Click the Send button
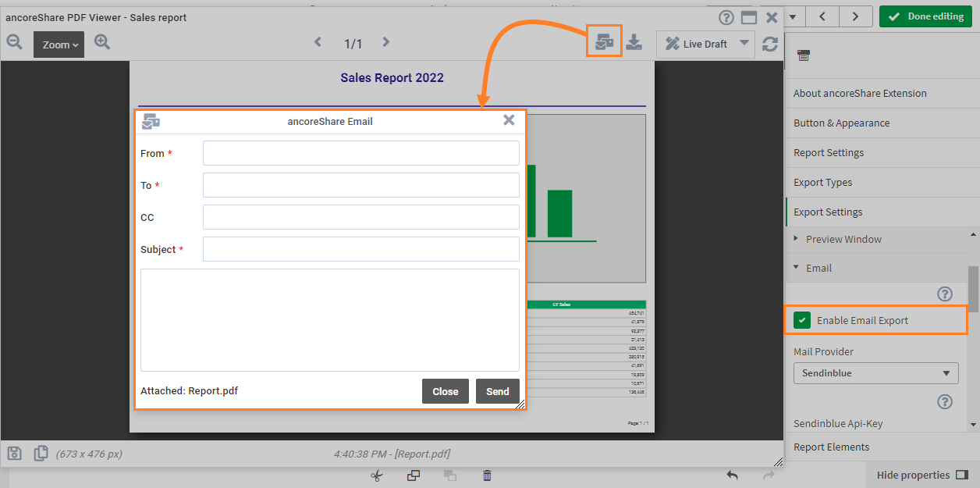This screenshot has height=488, width=980. pyautogui.click(x=498, y=391)
